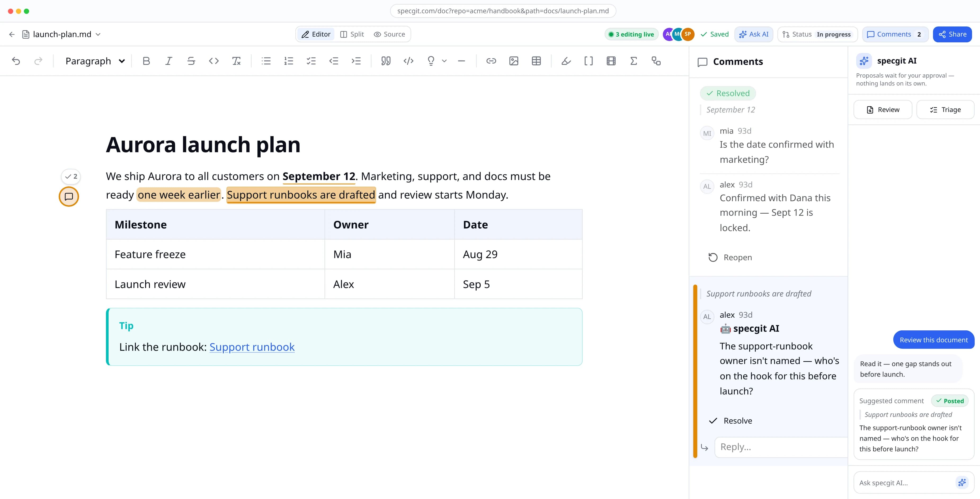Toggle the Ask AI panel
Viewport: 980px width, 499px height.
pos(754,34)
